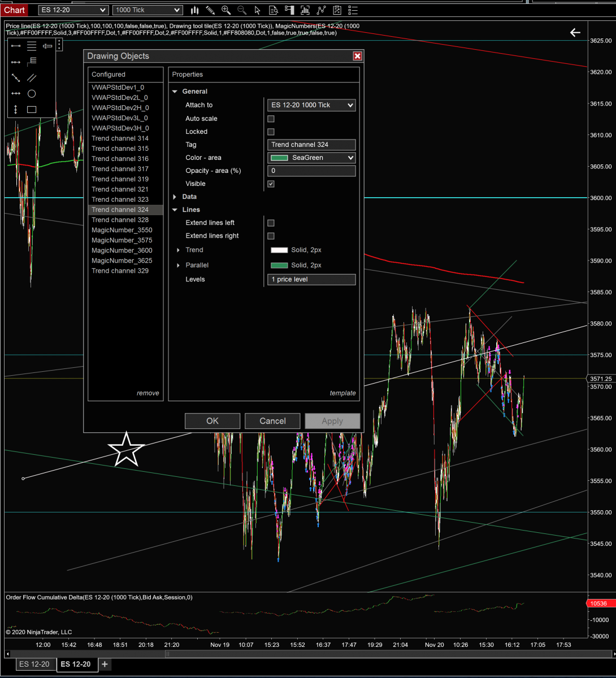The image size is (616, 678).
Task: Select the Arrow line drawing tool
Action: tap(16, 78)
